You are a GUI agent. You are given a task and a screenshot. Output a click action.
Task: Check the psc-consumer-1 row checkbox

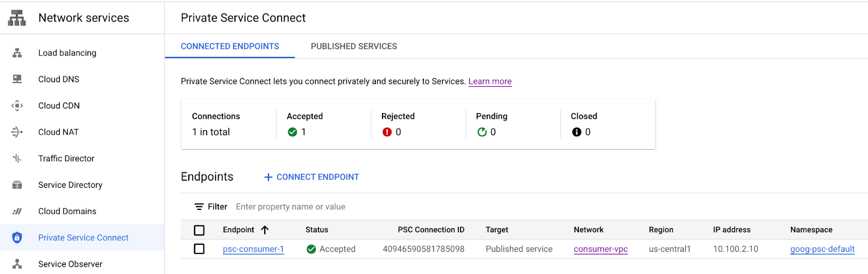(199, 249)
